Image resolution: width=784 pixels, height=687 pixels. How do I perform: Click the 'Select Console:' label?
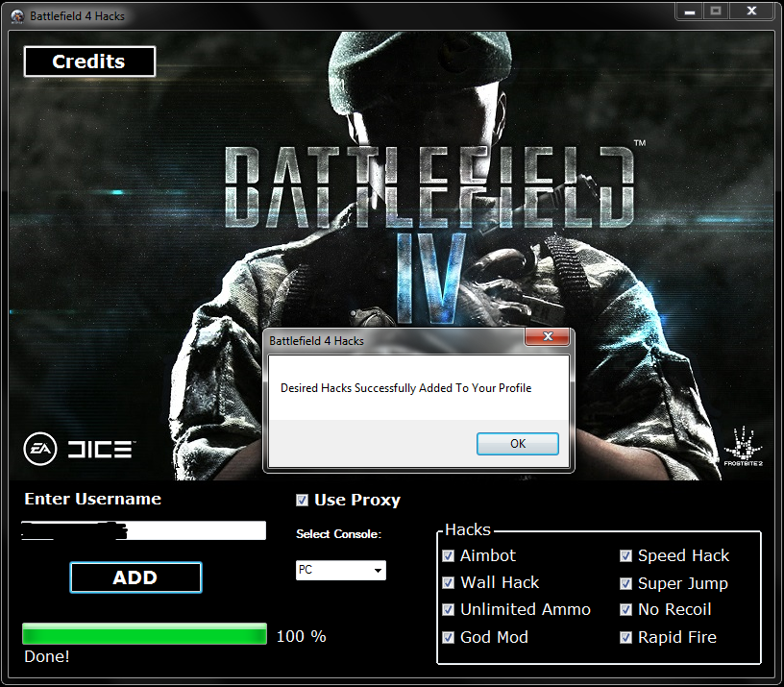(338, 534)
